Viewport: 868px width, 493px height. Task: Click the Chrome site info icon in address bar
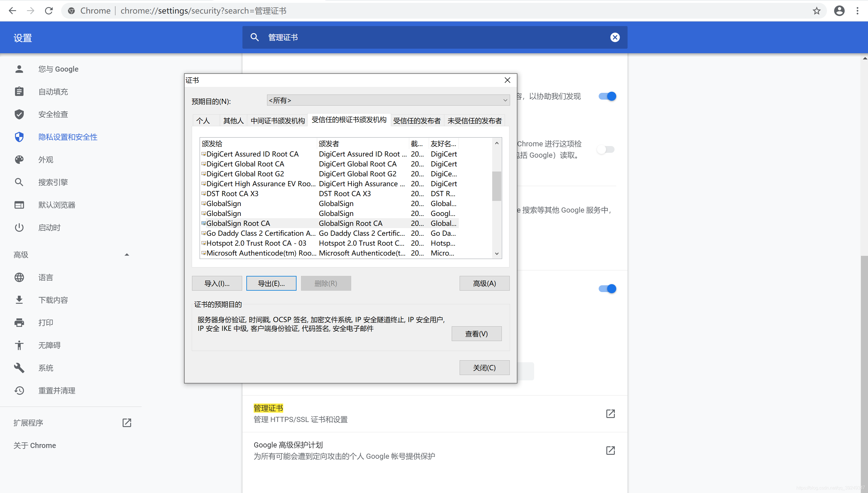click(x=71, y=11)
